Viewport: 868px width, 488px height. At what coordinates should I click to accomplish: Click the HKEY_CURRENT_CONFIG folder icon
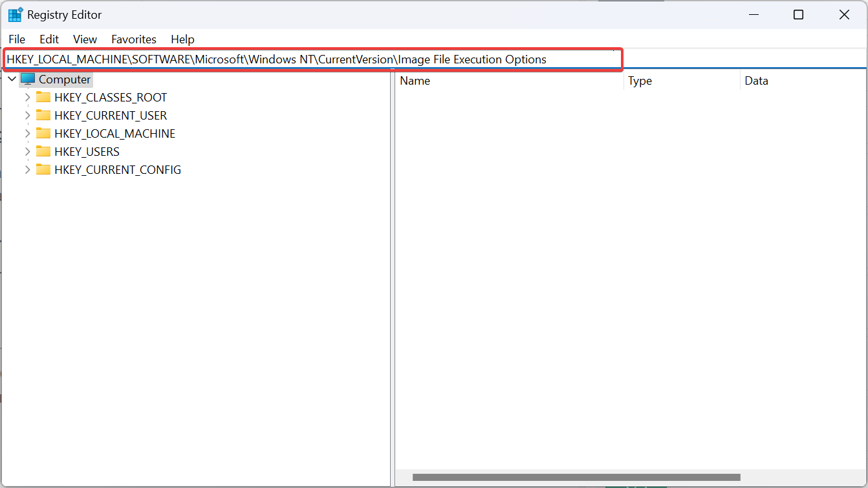click(43, 169)
